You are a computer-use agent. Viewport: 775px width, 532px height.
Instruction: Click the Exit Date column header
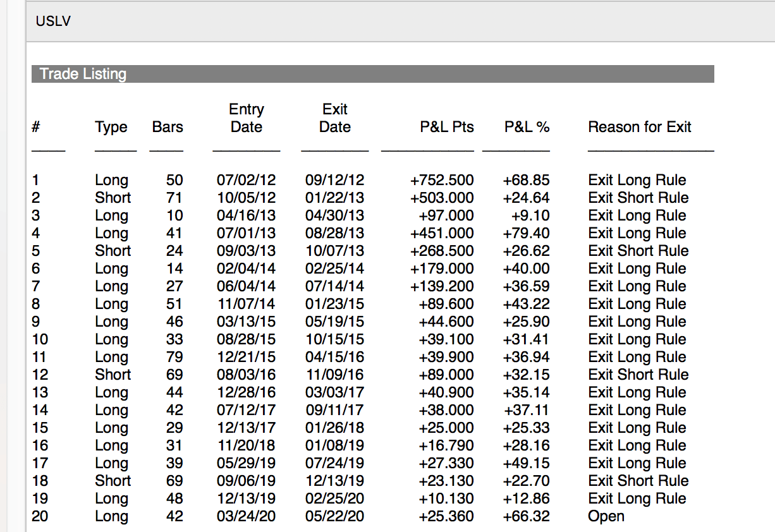click(335, 118)
